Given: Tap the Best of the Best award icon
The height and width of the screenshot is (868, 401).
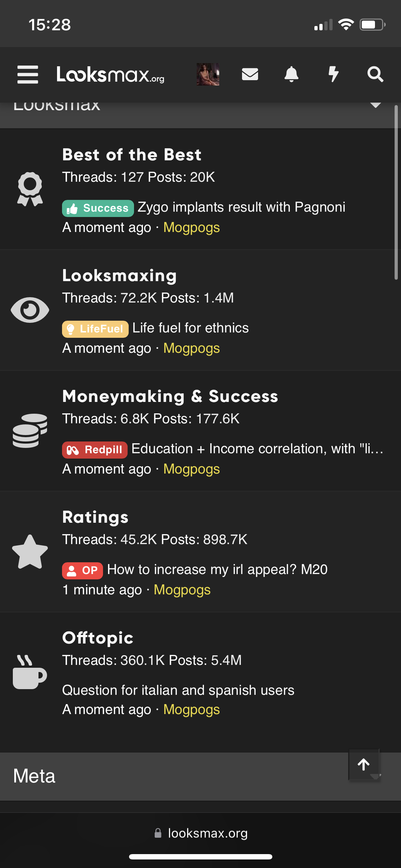Looking at the screenshot, I should pos(30,189).
